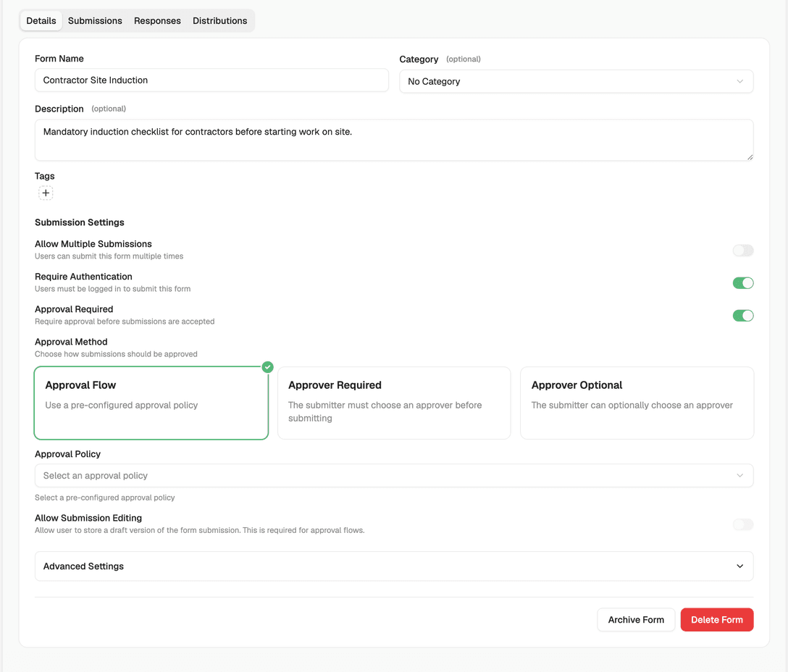The width and height of the screenshot is (788, 672).
Task: Open the Submissions tab
Action: point(95,20)
